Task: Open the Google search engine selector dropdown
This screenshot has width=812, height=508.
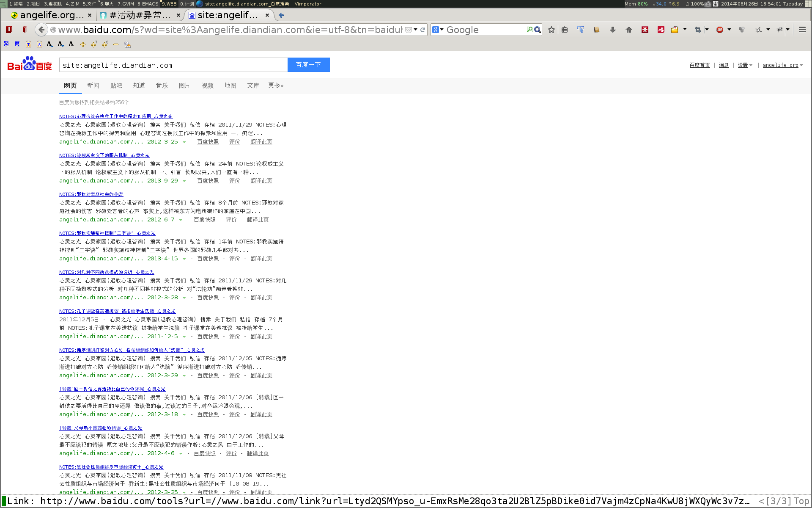Action: coord(438,30)
